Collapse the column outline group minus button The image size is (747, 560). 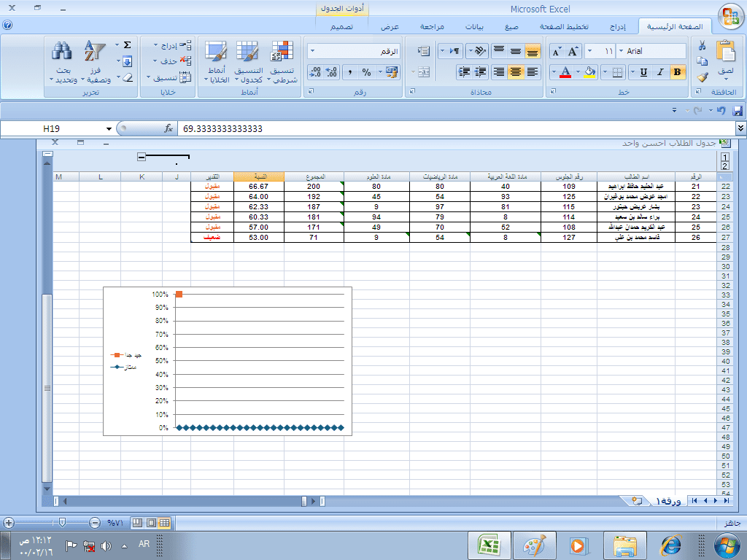click(142, 157)
